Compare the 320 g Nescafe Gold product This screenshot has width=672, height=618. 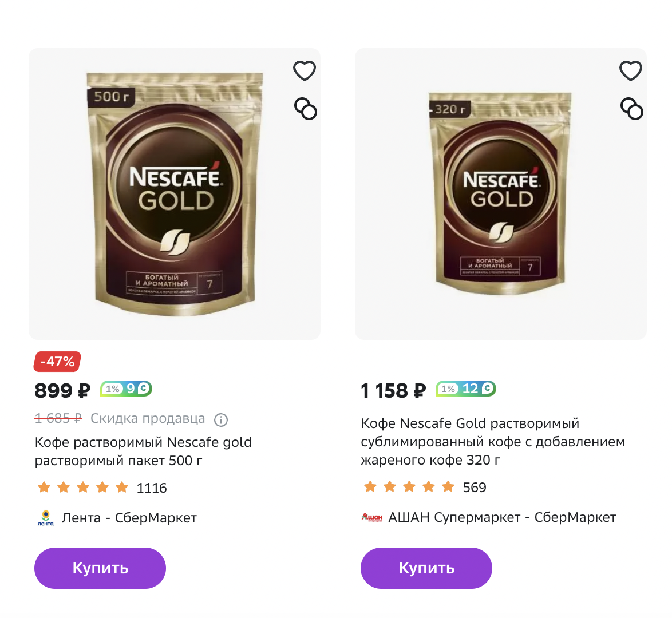[x=632, y=109]
